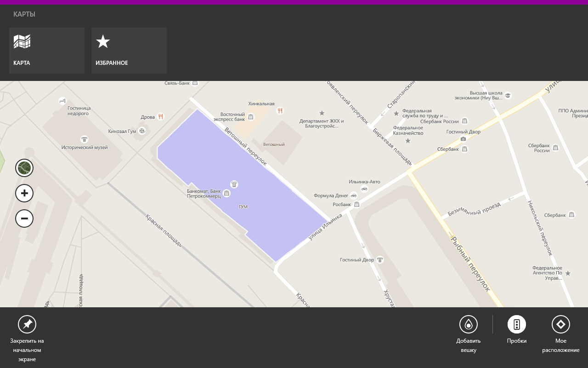Click the Дрова restaurant icon

pos(160,117)
